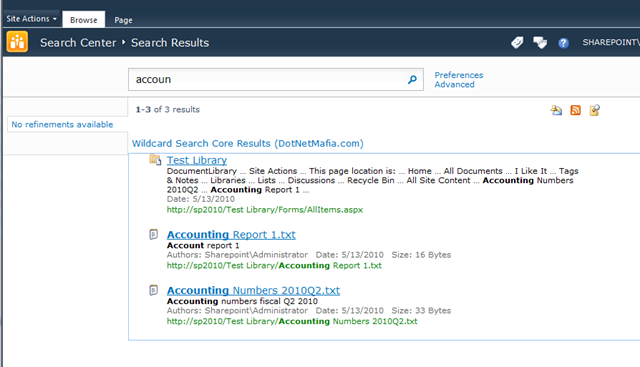Click the Test Library AllItems.aspx URL

click(x=264, y=210)
